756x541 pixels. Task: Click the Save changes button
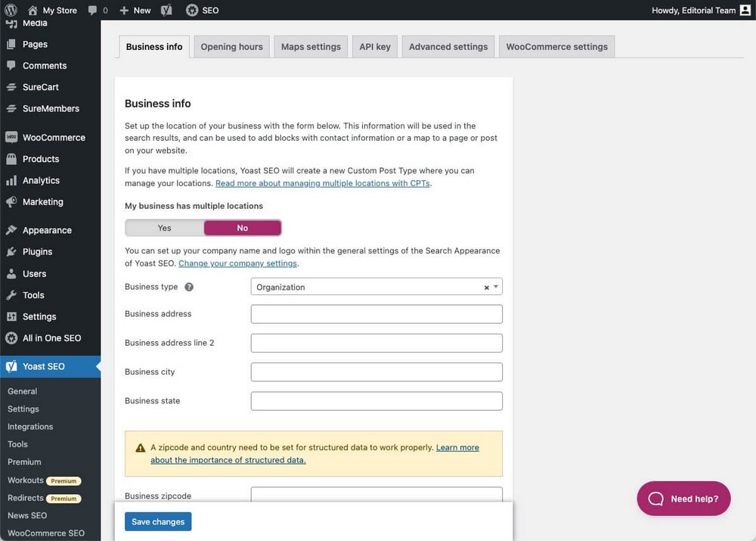tap(158, 521)
